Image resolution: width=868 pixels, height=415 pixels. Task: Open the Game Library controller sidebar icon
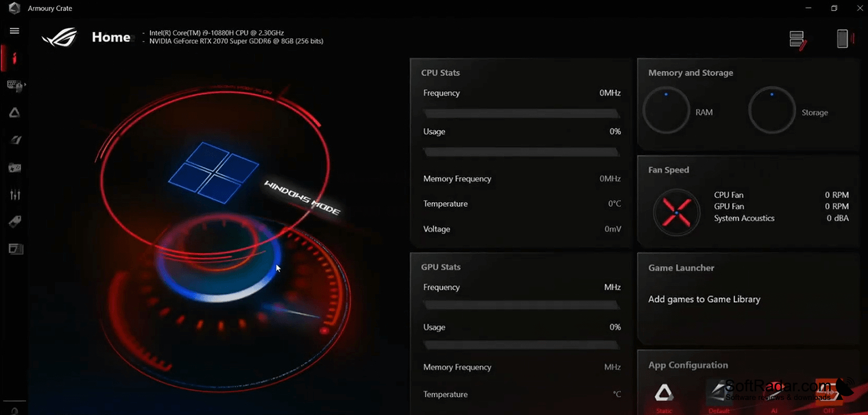coord(14,168)
